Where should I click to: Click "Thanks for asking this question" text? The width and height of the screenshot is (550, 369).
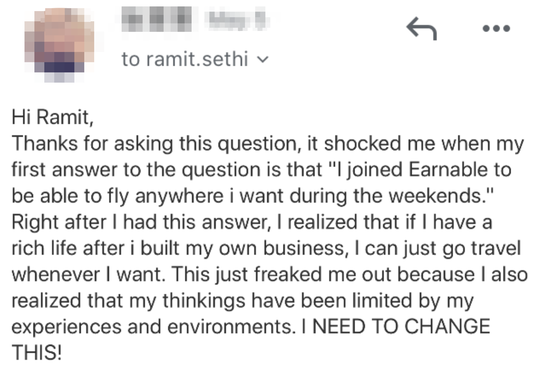pos(154,144)
